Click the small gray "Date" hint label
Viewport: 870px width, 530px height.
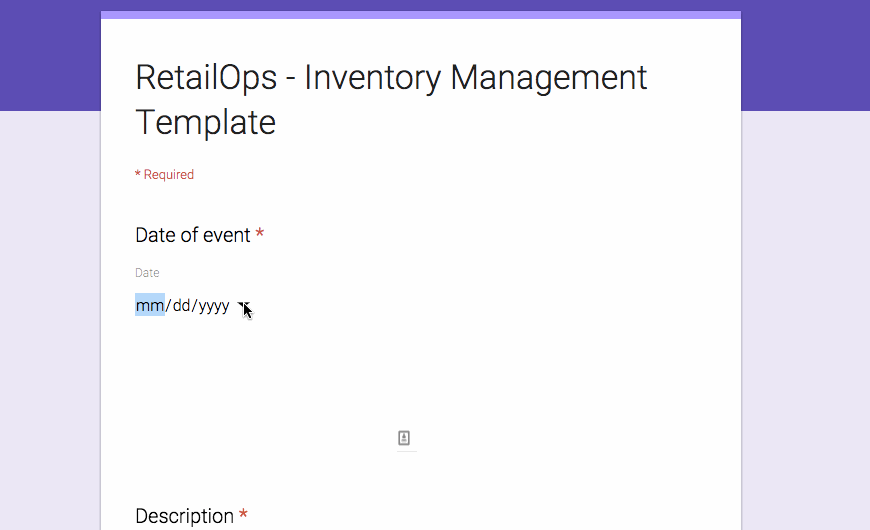click(x=147, y=272)
